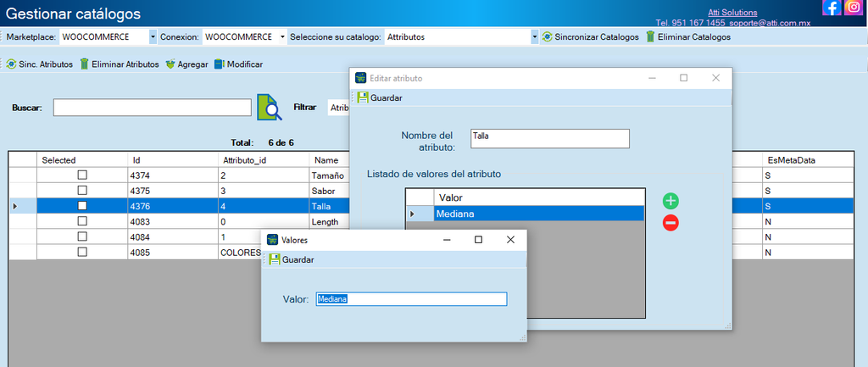
Task: Minimize the Valores window
Action: [x=448, y=240]
